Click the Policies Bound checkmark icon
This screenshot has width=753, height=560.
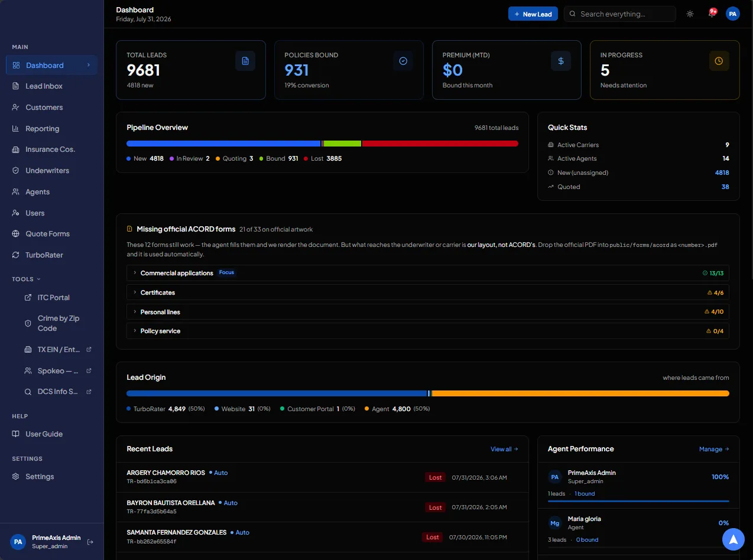click(x=403, y=61)
